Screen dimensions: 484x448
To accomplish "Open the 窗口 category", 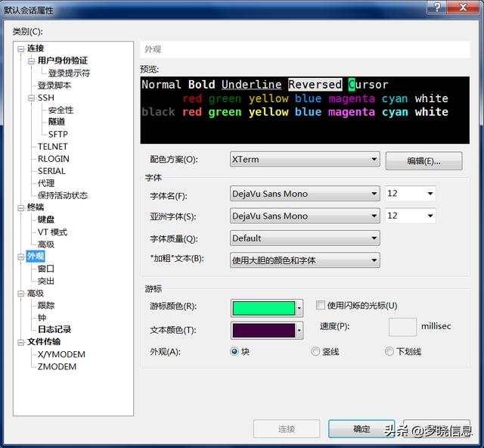I will tap(46, 269).
